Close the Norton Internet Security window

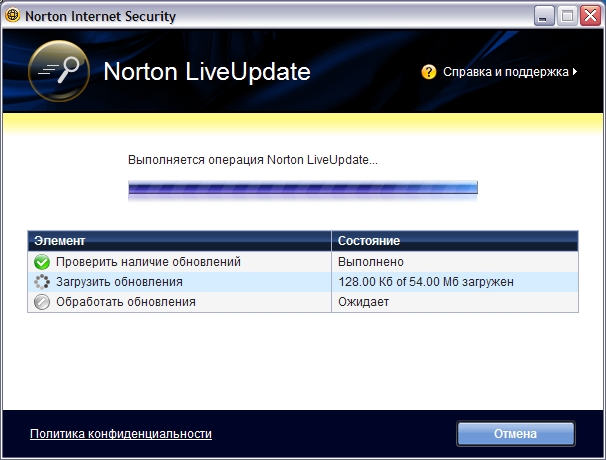(x=591, y=16)
